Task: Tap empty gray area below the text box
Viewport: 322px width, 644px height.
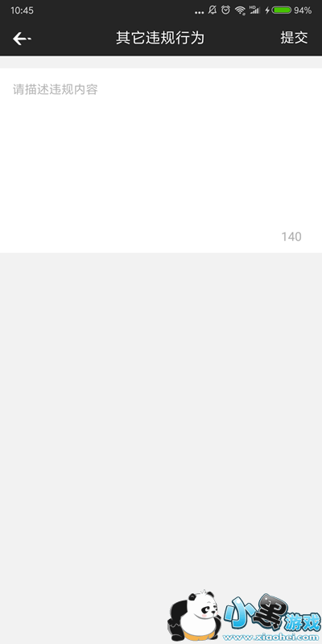Action: (161, 411)
